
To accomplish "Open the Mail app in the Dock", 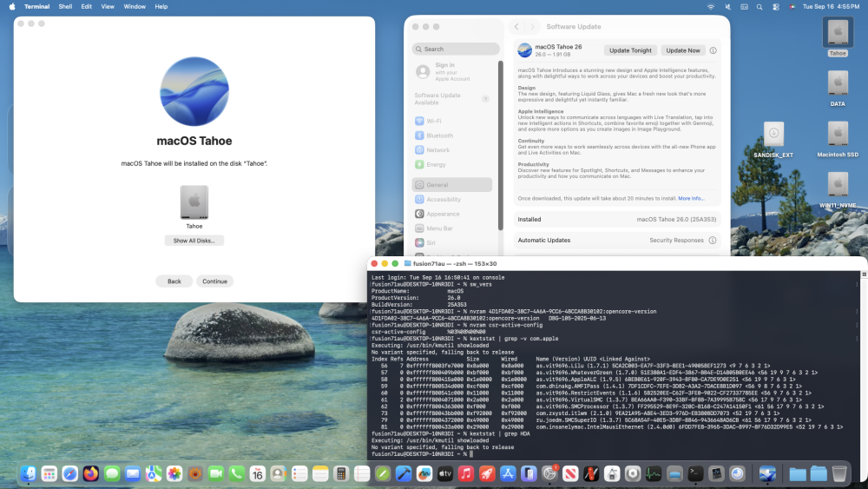I will click(132, 473).
